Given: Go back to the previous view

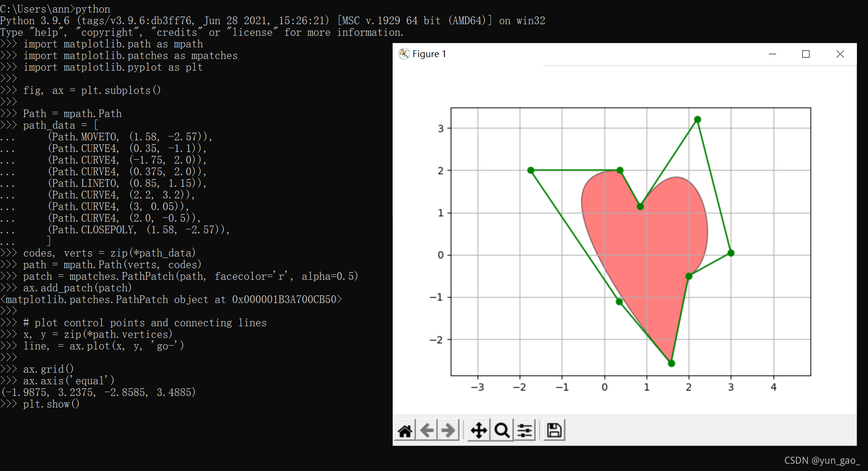Looking at the screenshot, I should (x=427, y=430).
